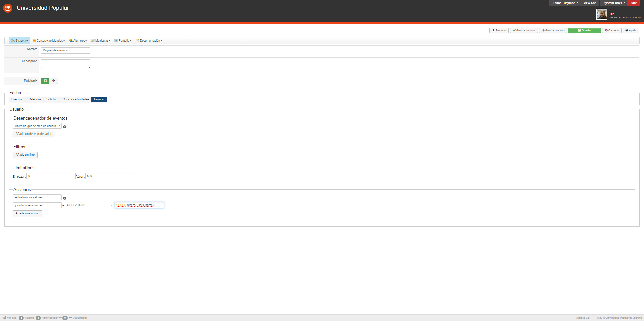Viewport: 644px width, 321px height.
Task: Open the 'Antes de que se cree un usuario' dropdown
Action: tap(37, 126)
